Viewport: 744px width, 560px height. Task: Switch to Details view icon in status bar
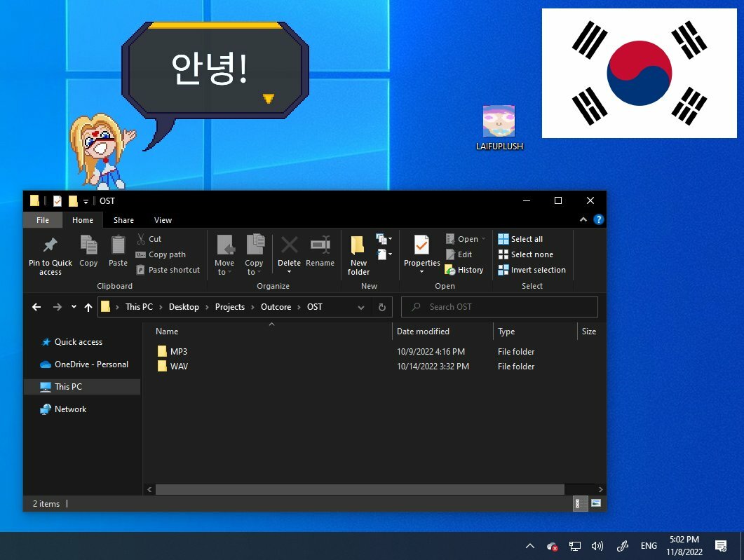tap(580, 503)
